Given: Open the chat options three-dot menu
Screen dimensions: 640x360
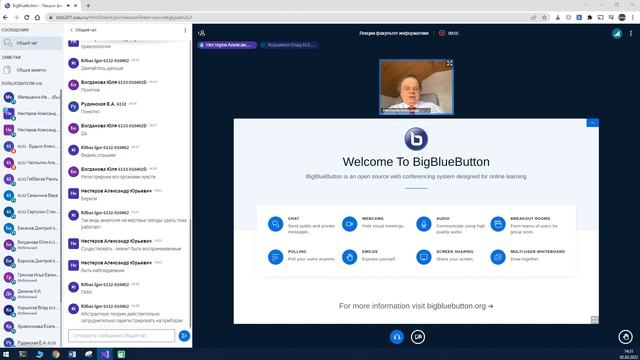Looking at the screenshot, I should tap(185, 30).
